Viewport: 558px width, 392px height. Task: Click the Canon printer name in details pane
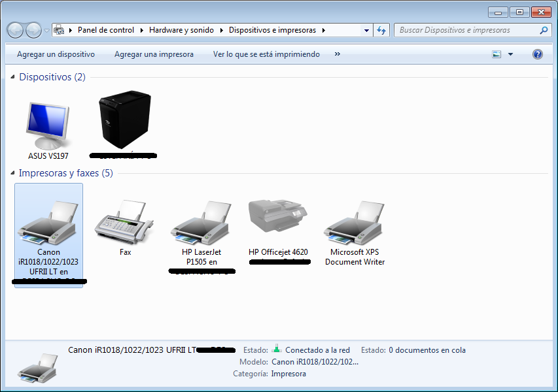[132, 350]
